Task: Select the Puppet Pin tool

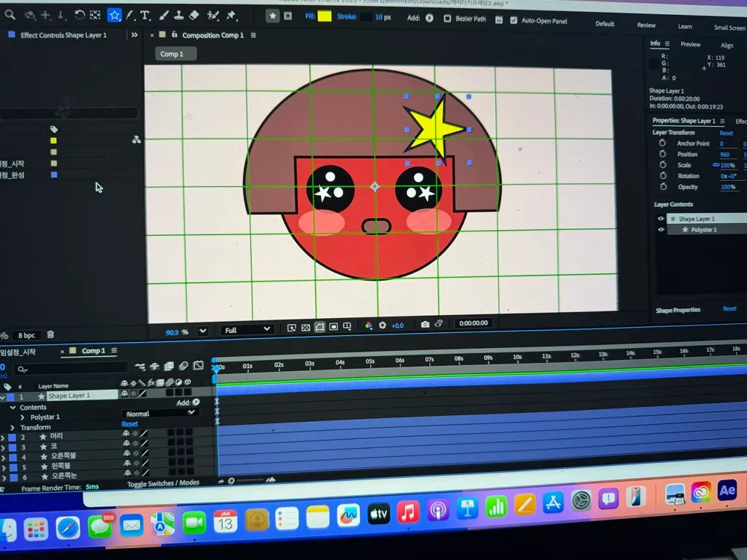Action: (x=231, y=16)
